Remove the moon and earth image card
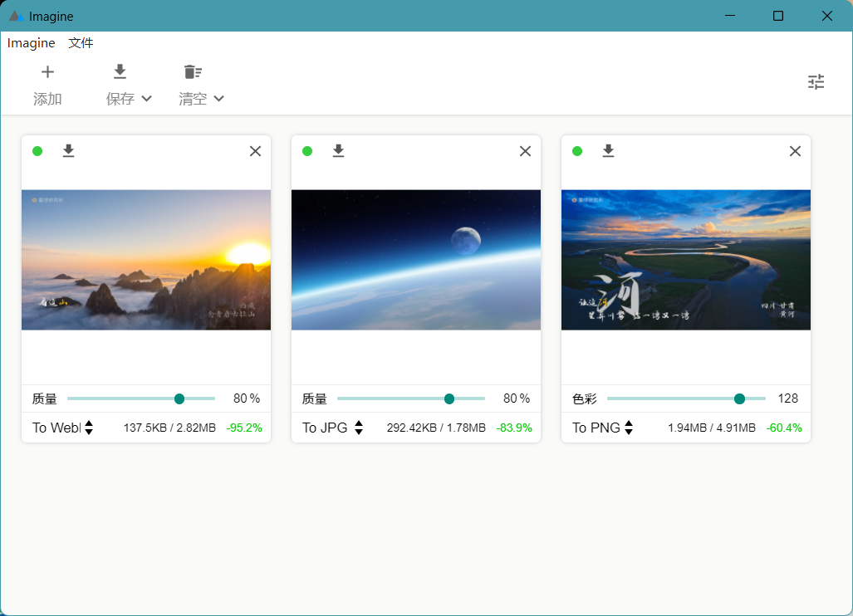This screenshot has width=853, height=616. (x=525, y=151)
